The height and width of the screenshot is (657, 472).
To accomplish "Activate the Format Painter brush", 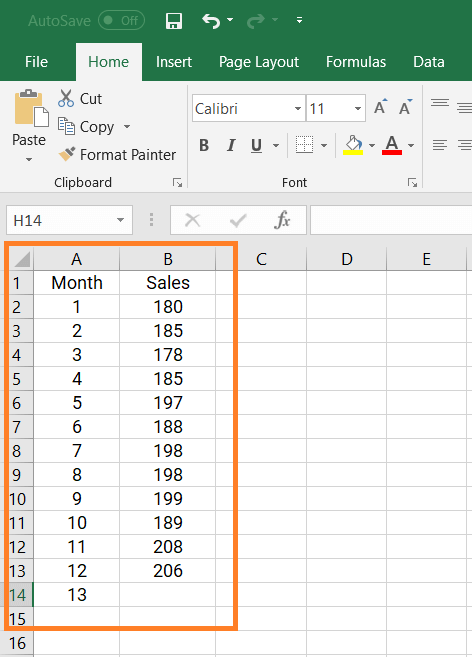I will pos(117,155).
